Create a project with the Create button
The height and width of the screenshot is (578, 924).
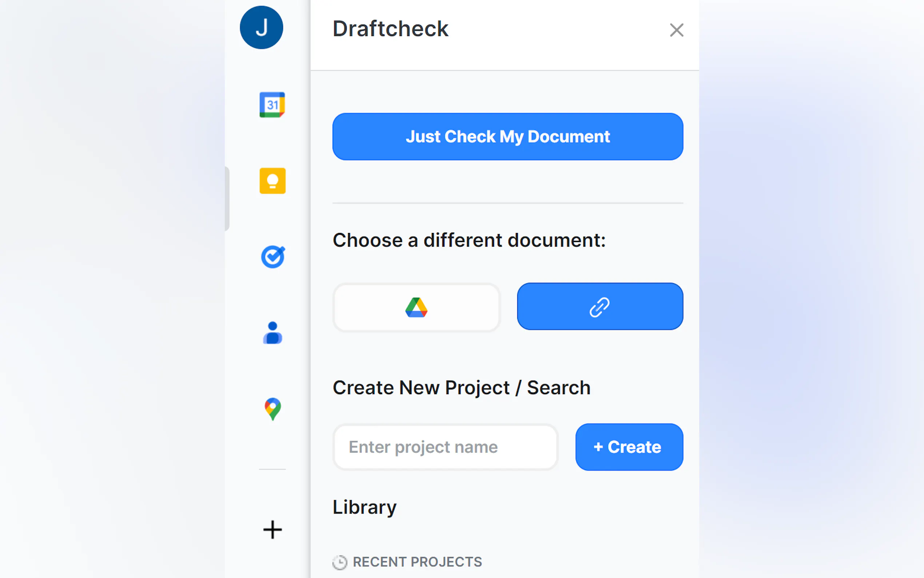pos(629,447)
